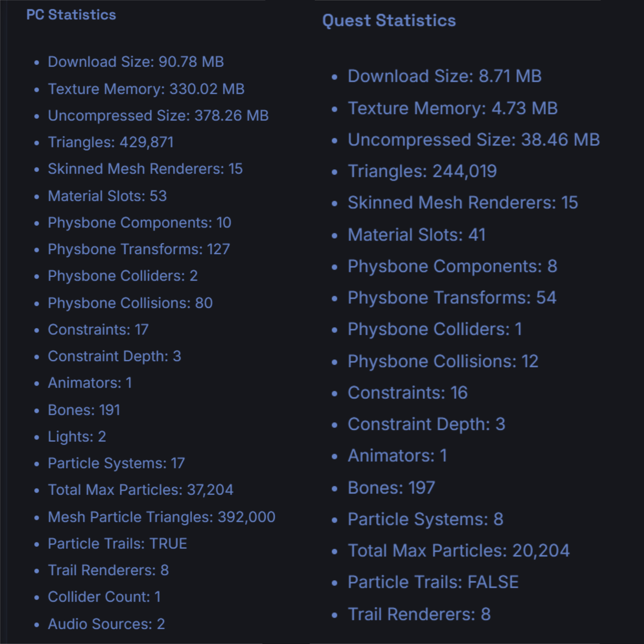Click PC Triangles 429,871 entry
This screenshot has height=644, width=644.
point(111,142)
